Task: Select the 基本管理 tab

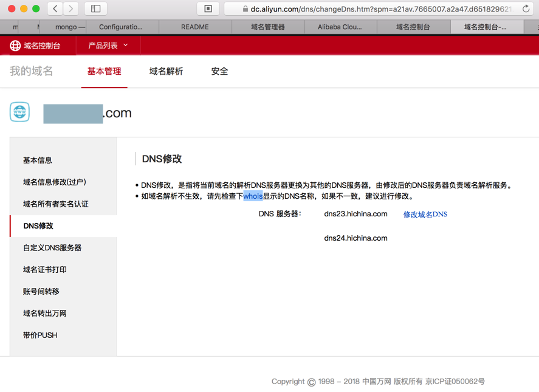Action: click(104, 71)
